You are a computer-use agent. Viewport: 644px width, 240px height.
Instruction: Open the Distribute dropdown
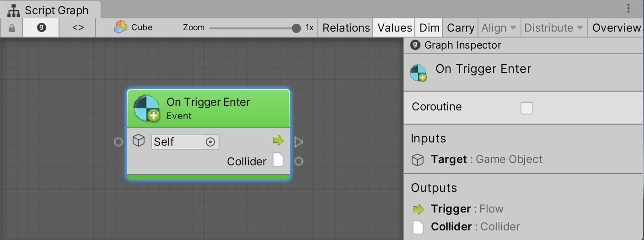coord(553,28)
